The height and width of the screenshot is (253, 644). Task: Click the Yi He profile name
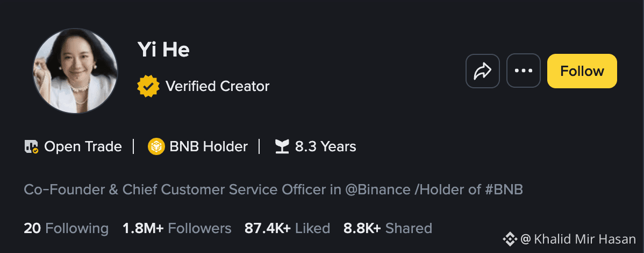click(x=163, y=50)
